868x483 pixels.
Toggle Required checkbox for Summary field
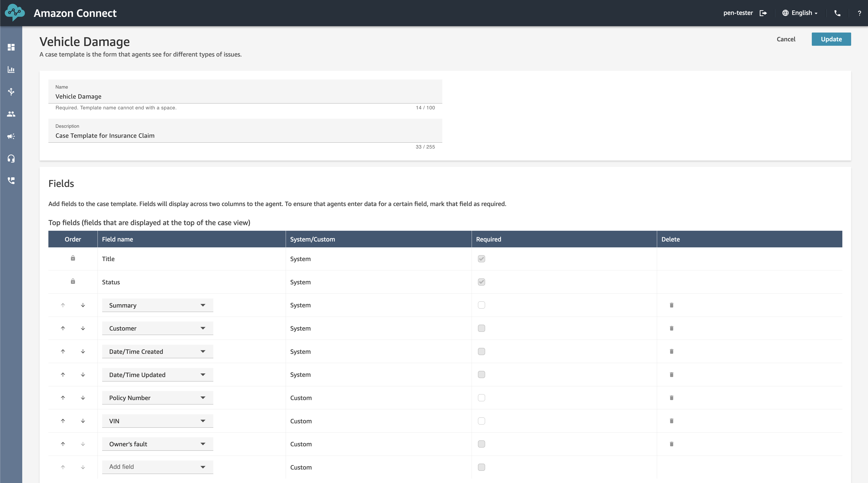481,305
